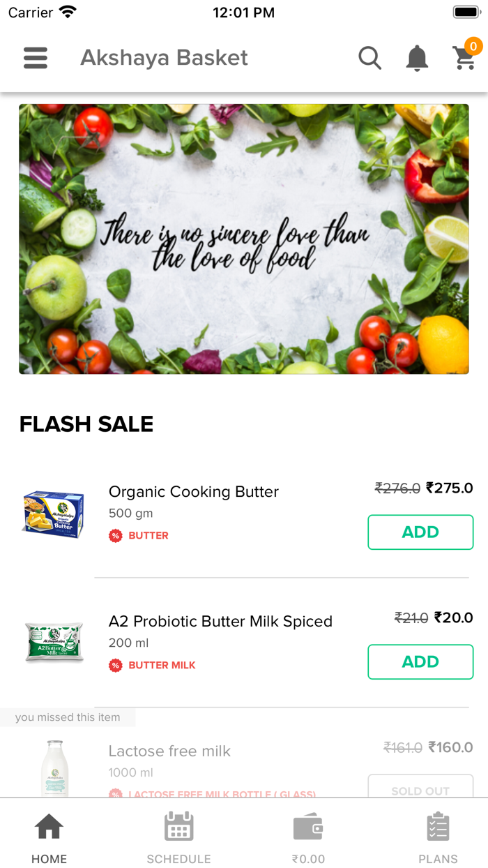The image size is (488, 868).
Task: Go to Home tab
Action: point(49,837)
